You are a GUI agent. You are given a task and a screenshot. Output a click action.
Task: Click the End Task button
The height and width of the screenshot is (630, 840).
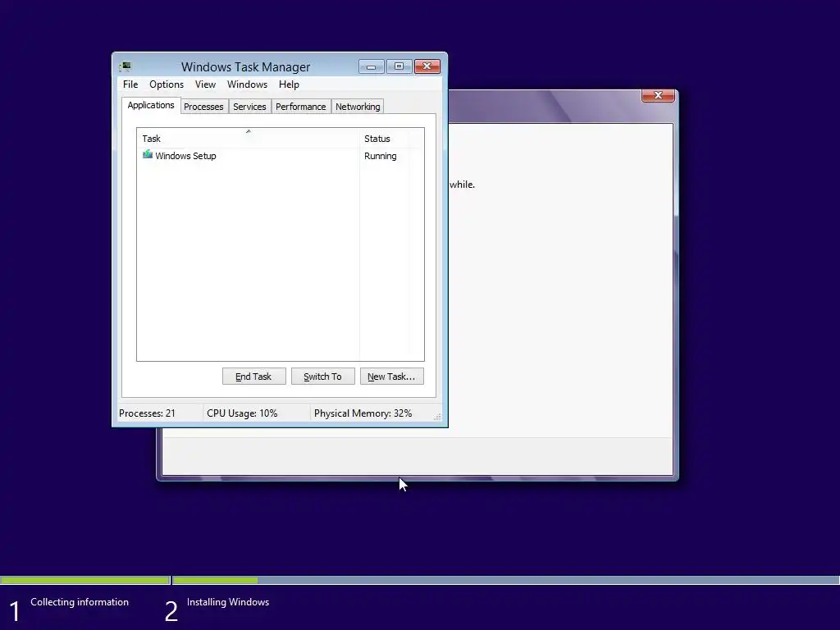pos(254,376)
